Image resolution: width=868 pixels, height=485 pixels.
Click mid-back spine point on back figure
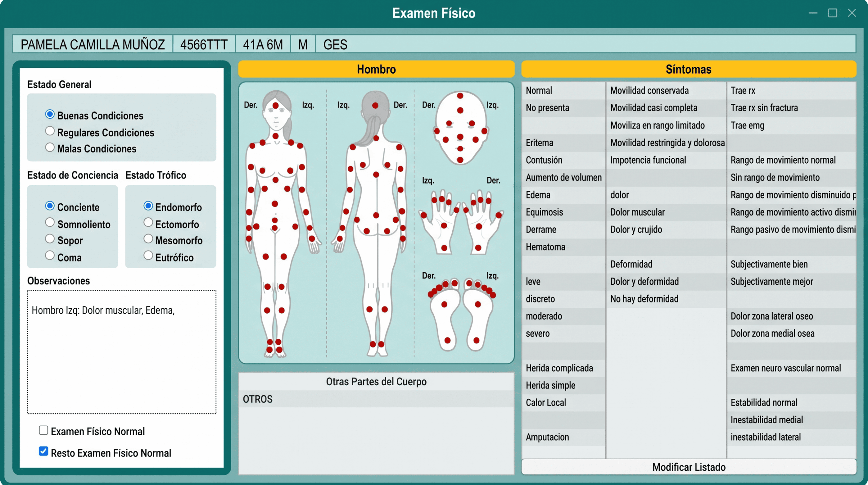pyautogui.click(x=376, y=174)
